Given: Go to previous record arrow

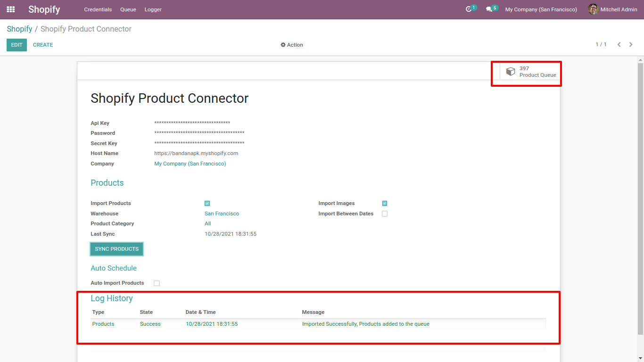Looking at the screenshot, I should [x=619, y=45].
